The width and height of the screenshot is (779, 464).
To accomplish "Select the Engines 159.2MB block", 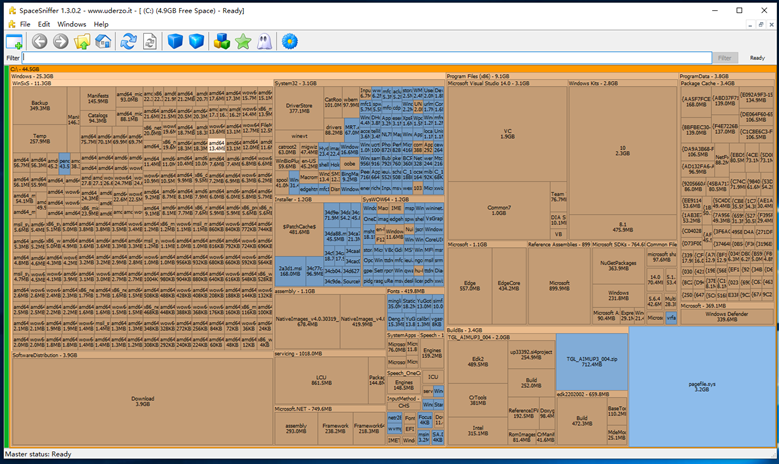I will 432,353.
